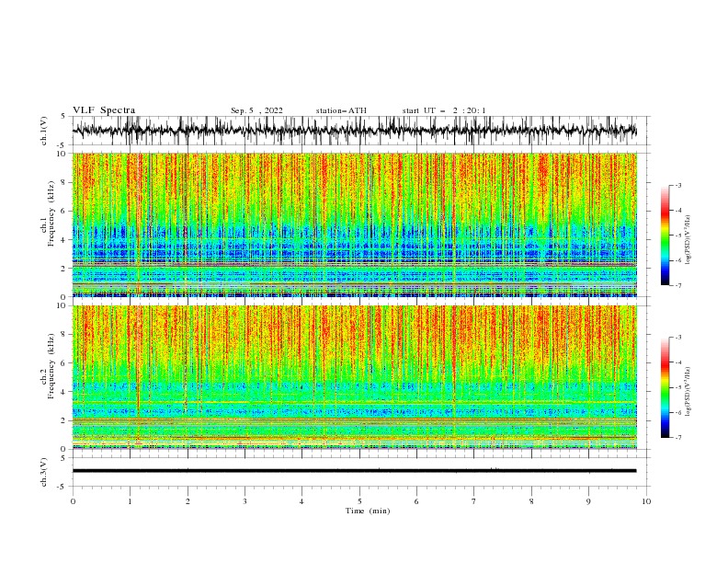Click the ch.1 voltage waveform trace

[354, 130]
